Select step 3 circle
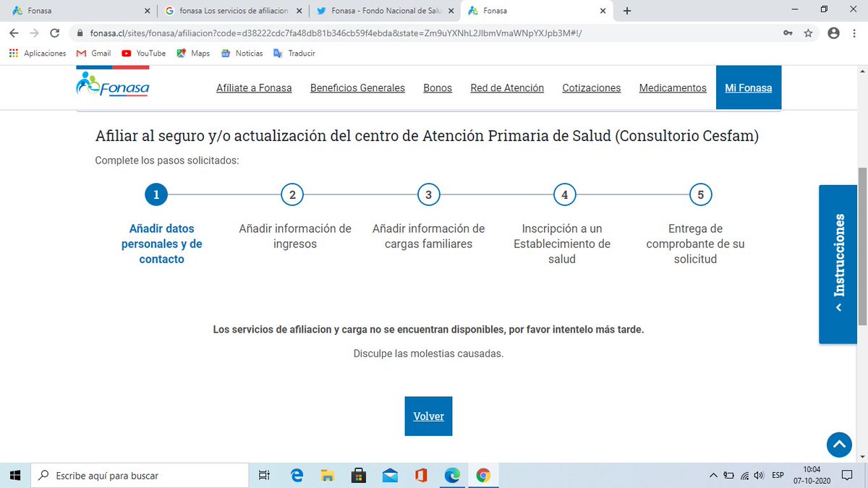 (x=428, y=194)
